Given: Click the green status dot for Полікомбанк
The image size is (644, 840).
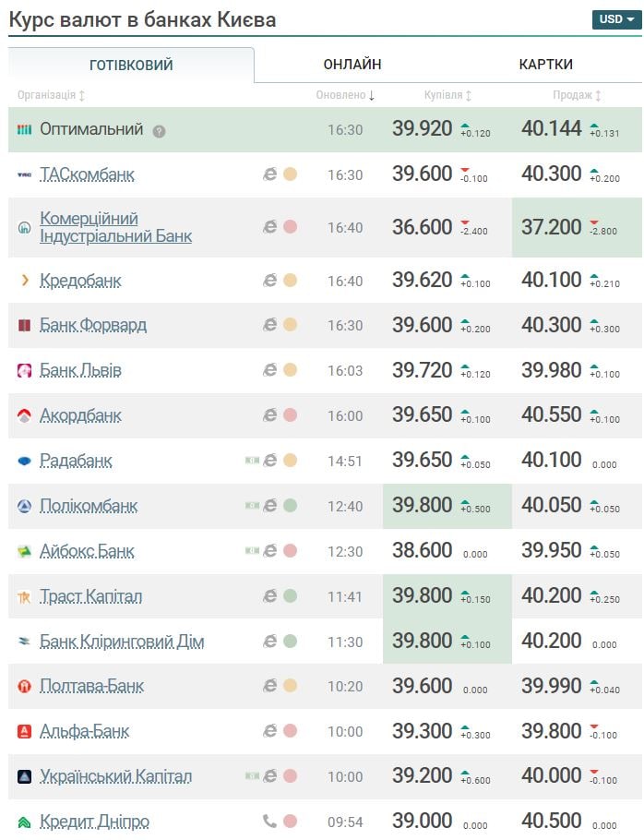Looking at the screenshot, I should tap(290, 505).
